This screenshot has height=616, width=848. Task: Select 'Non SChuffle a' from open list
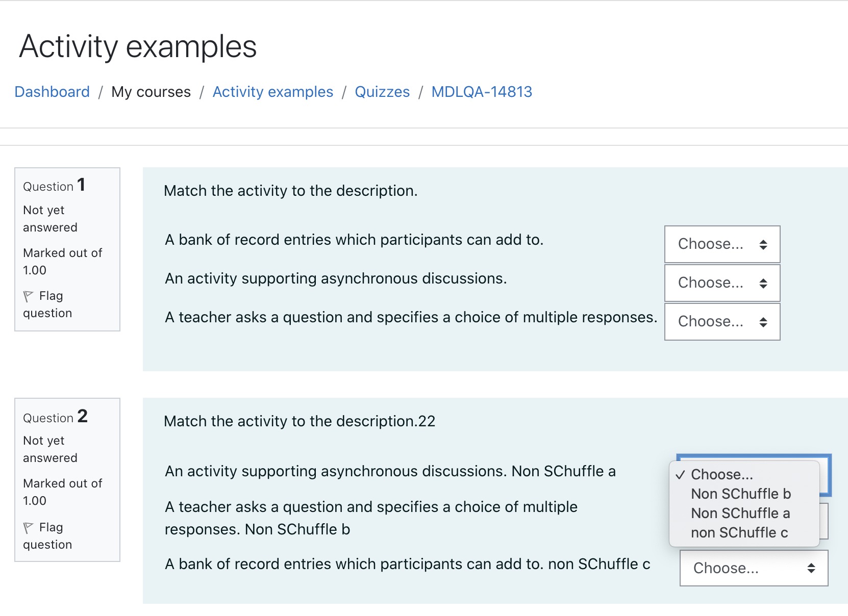[x=741, y=513]
